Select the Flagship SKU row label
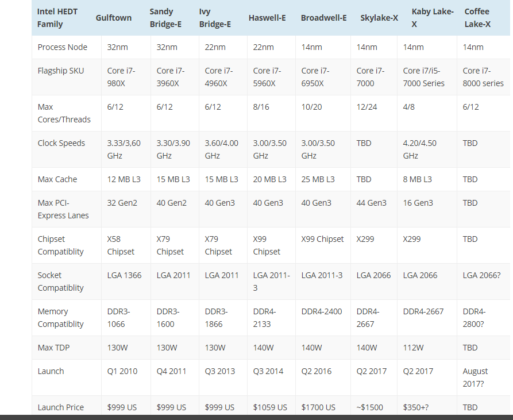This screenshot has width=513, height=420. [61, 71]
